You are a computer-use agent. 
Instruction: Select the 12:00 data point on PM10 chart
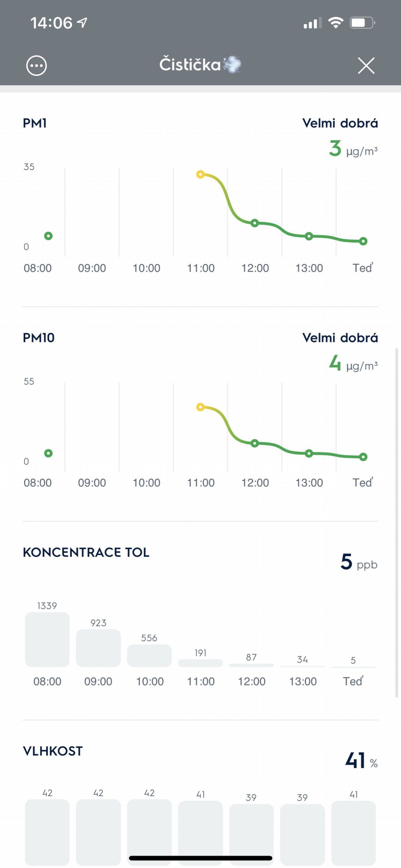pyautogui.click(x=255, y=443)
